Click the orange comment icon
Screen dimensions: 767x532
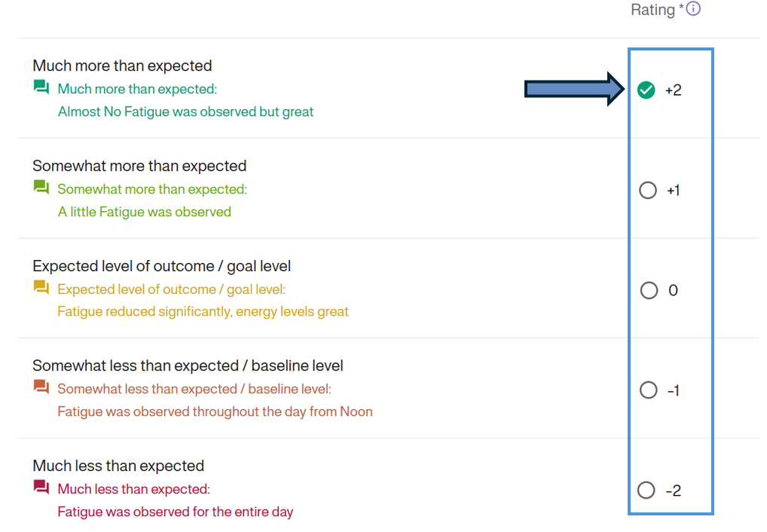click(x=41, y=387)
